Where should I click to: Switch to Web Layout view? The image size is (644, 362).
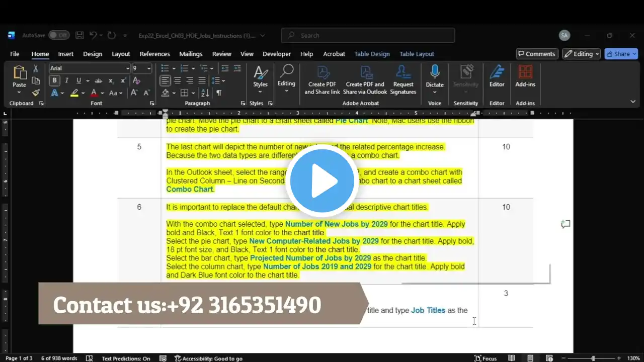point(549,358)
